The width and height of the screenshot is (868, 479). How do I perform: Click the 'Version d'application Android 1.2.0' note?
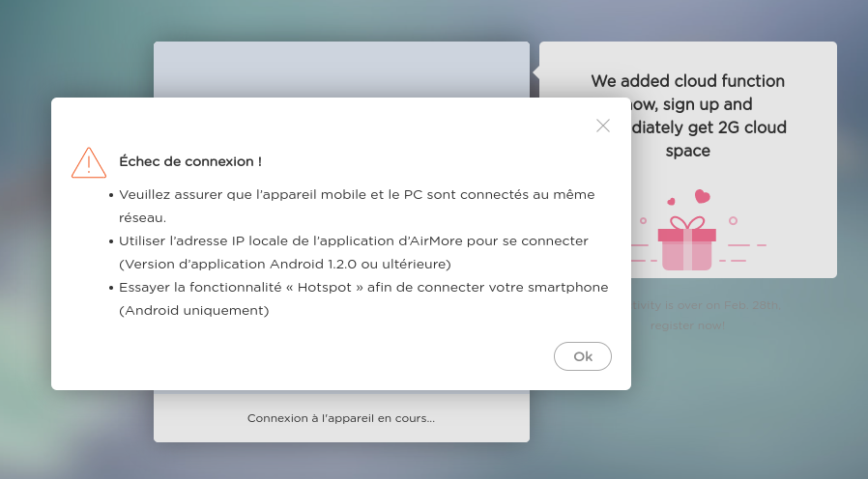coord(285,264)
